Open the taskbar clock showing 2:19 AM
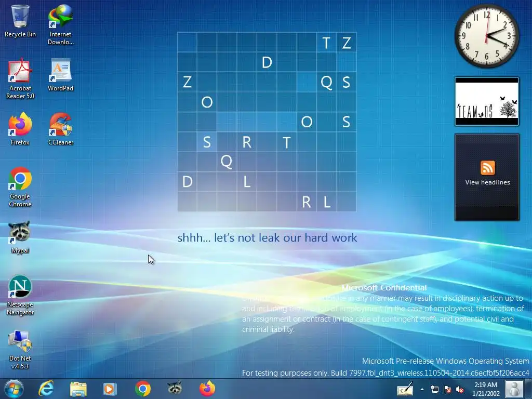 [x=486, y=389]
